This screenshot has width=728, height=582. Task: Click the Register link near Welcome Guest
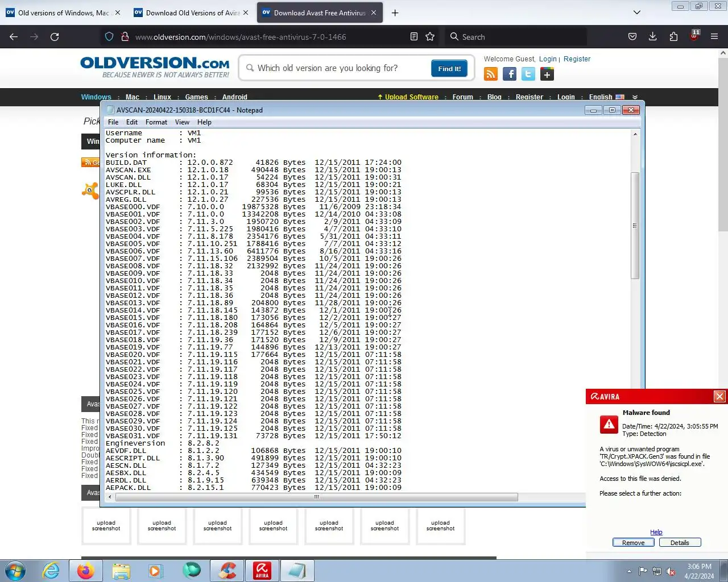tap(577, 59)
